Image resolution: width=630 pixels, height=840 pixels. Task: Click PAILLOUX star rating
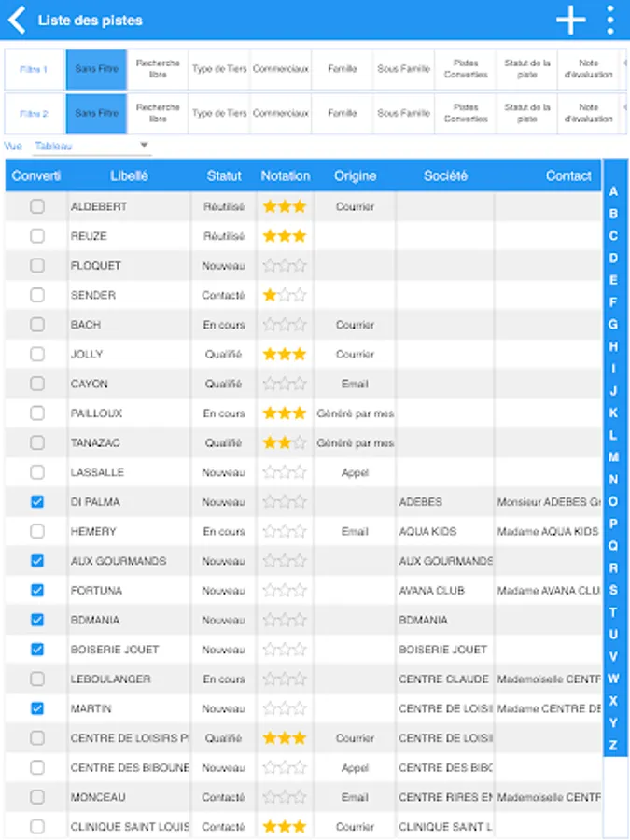(x=285, y=413)
